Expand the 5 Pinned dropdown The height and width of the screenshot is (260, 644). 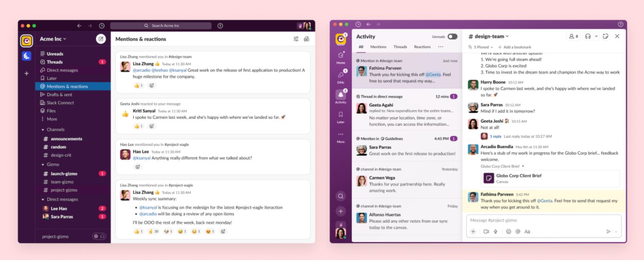(x=480, y=47)
